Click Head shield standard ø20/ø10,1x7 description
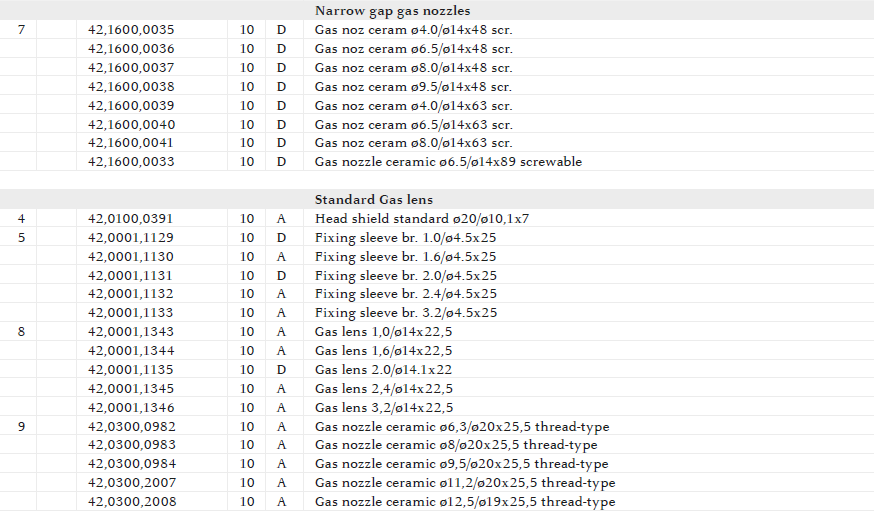Screen dimensions: 874x520 tap(422, 219)
